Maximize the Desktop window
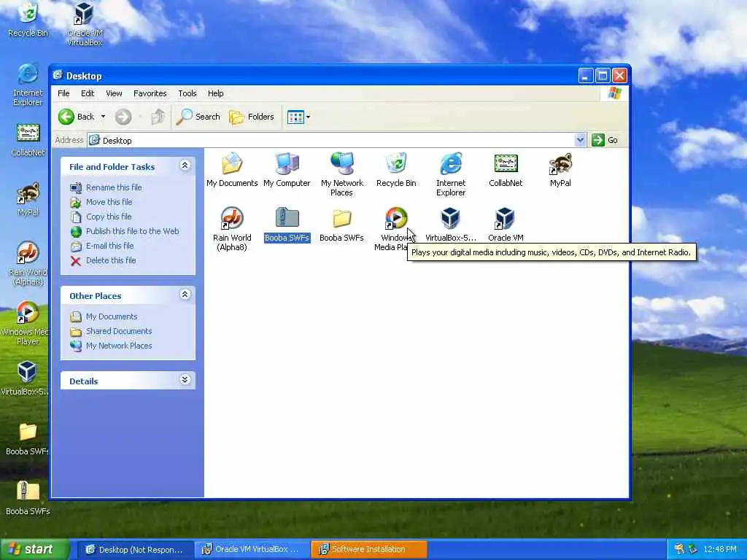747x560 pixels. (603, 75)
